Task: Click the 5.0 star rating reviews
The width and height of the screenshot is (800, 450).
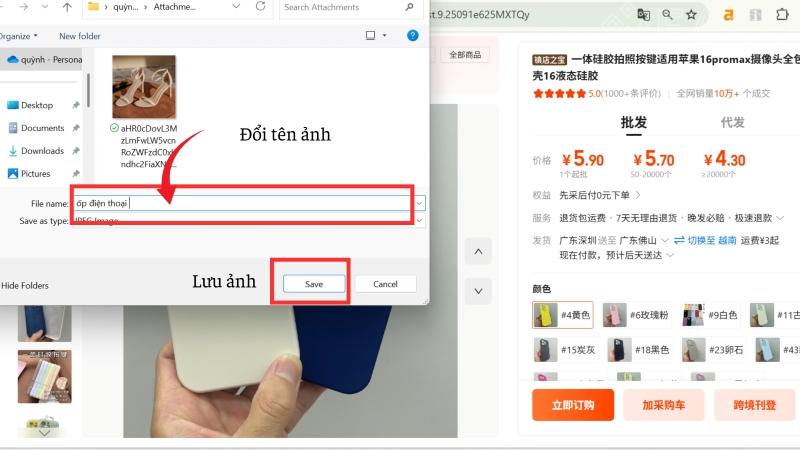Action: [596, 93]
